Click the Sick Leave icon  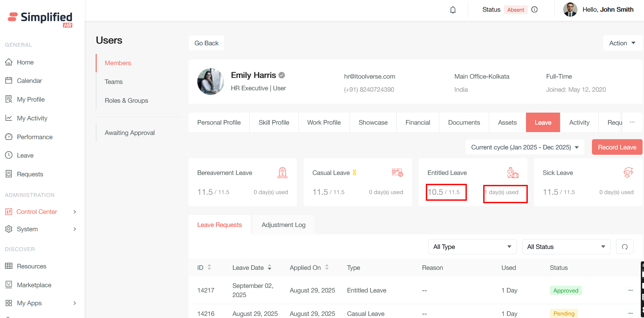[628, 172]
